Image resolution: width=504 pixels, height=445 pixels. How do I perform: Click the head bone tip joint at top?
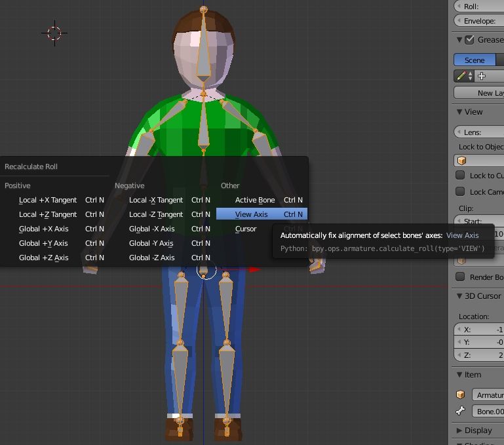(204, 10)
